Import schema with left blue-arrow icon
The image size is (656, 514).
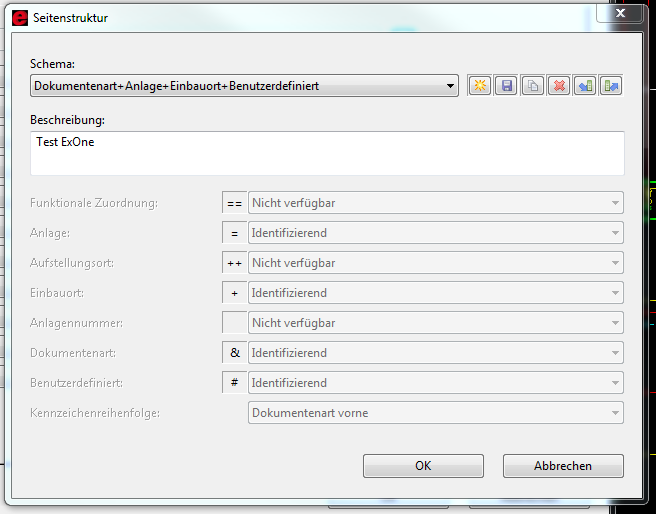click(585, 86)
